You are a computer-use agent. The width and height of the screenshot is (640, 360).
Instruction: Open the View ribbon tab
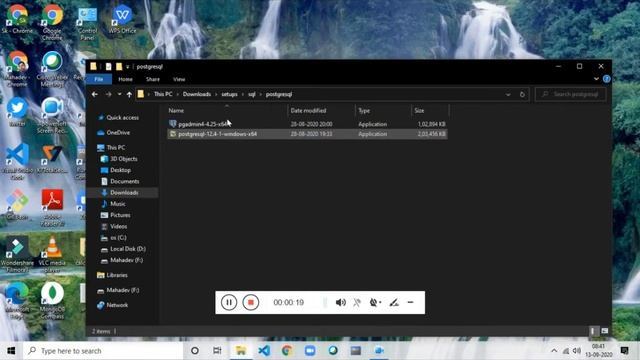point(179,79)
